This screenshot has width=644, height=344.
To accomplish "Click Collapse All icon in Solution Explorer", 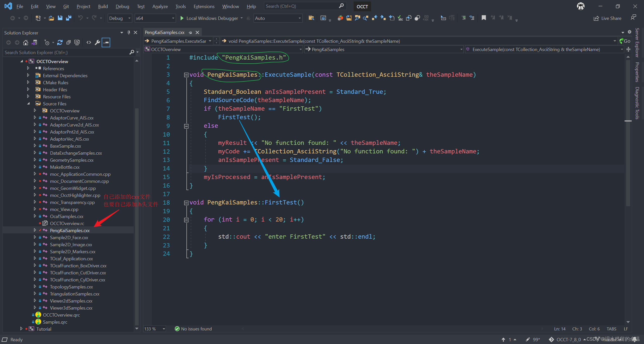I will click(68, 42).
